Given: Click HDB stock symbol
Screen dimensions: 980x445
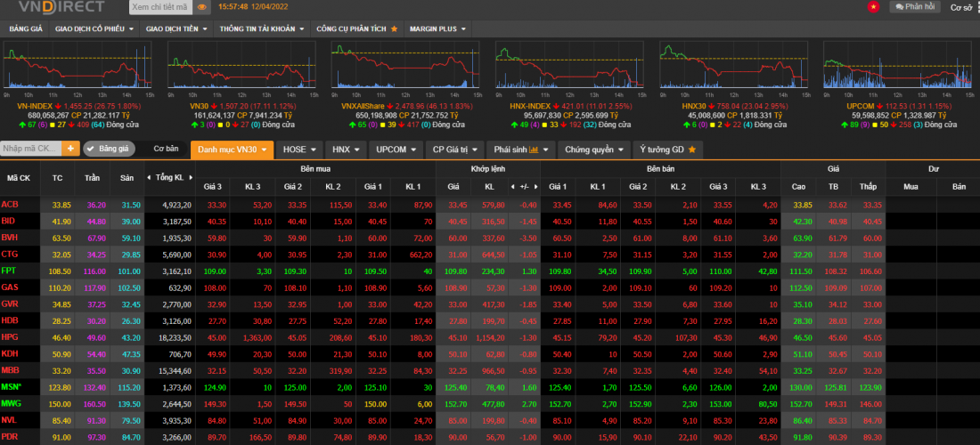Looking at the screenshot, I should tap(10, 320).
